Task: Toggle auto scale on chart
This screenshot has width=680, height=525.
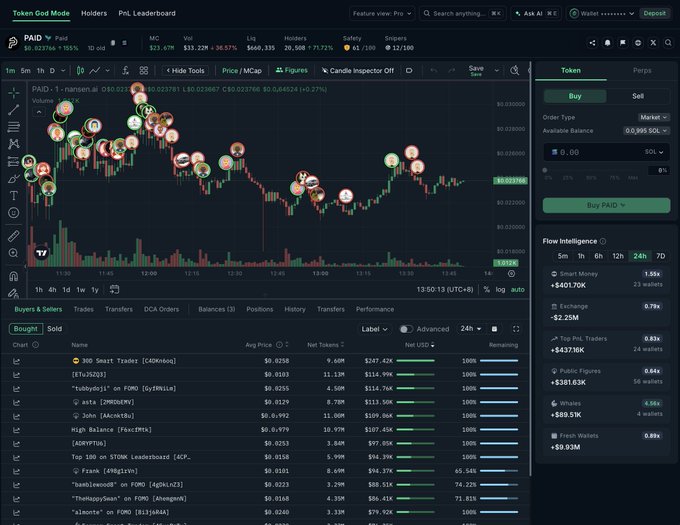Action: click(517, 289)
